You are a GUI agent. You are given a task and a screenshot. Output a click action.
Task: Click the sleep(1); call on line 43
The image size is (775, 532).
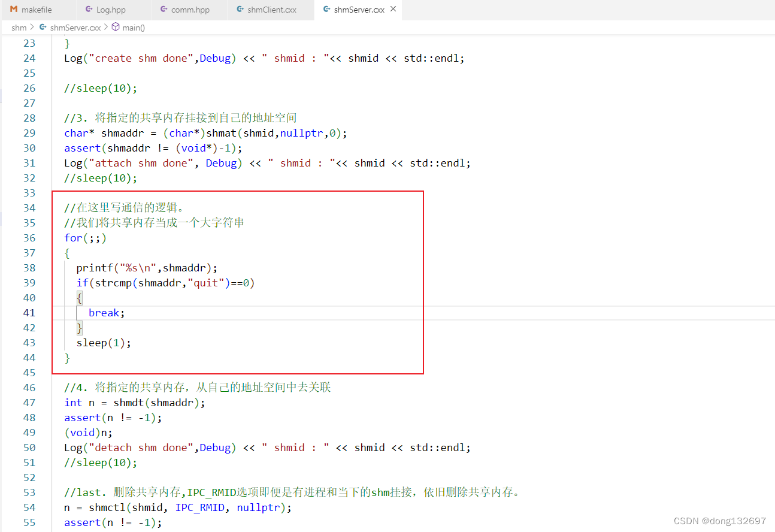pyautogui.click(x=104, y=343)
